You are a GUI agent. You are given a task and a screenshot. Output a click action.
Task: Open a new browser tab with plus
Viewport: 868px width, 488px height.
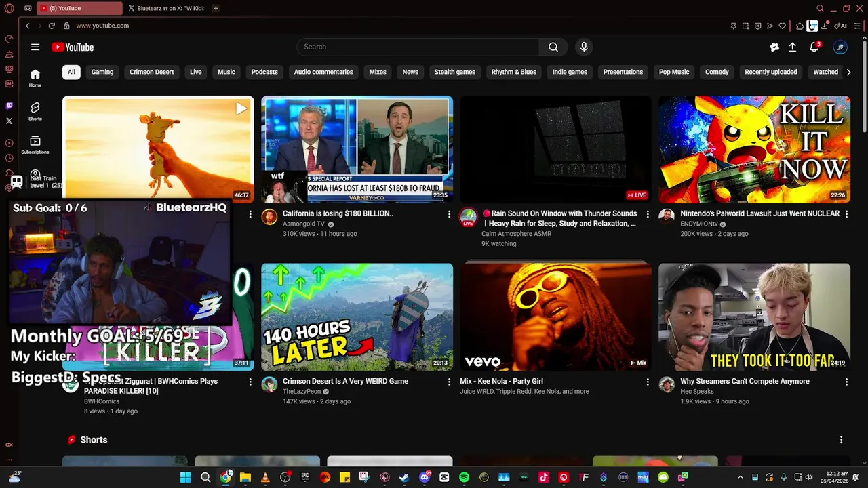(x=216, y=8)
